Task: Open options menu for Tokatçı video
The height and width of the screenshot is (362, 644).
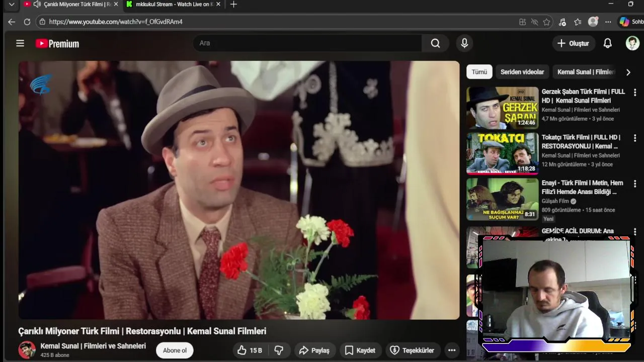Action: tap(635, 138)
